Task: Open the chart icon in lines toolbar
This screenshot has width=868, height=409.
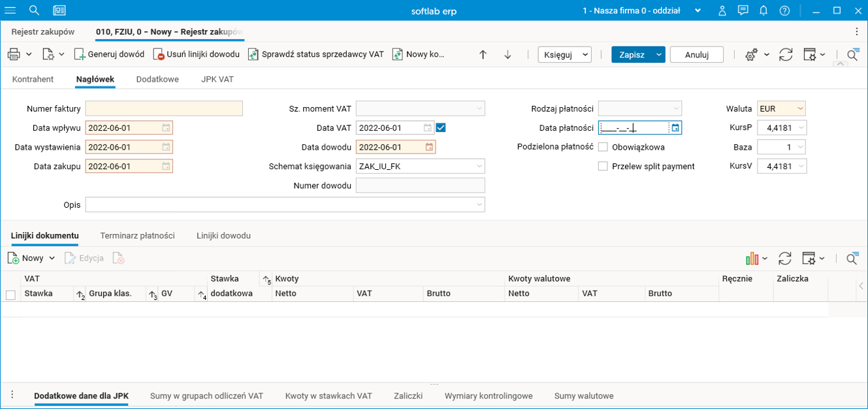Action: (752, 258)
